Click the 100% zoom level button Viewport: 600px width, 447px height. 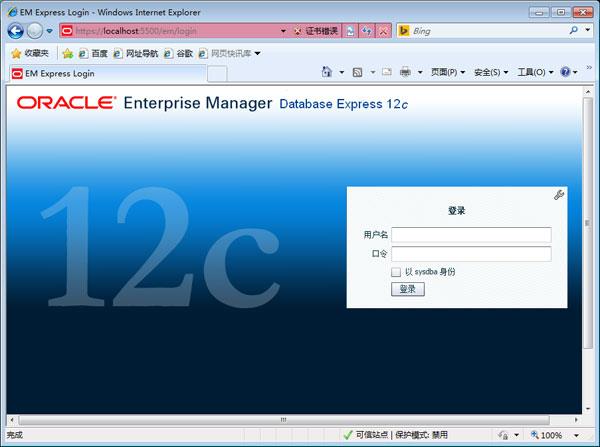coord(546,435)
